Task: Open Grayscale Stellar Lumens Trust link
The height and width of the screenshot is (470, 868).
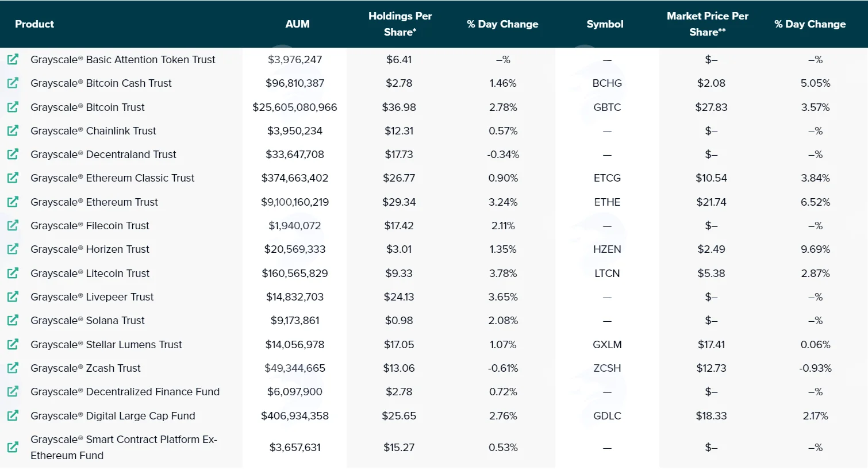Action: pyautogui.click(x=106, y=345)
